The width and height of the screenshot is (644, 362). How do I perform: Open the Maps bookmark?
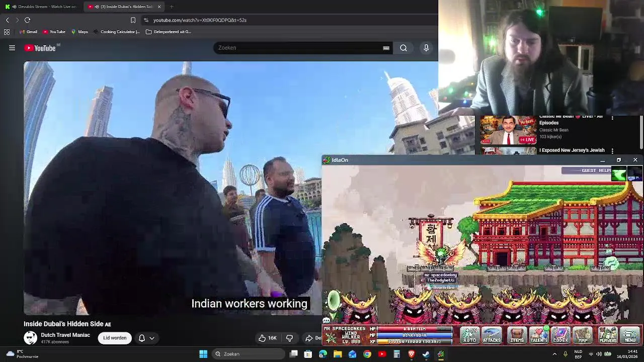[x=79, y=32]
